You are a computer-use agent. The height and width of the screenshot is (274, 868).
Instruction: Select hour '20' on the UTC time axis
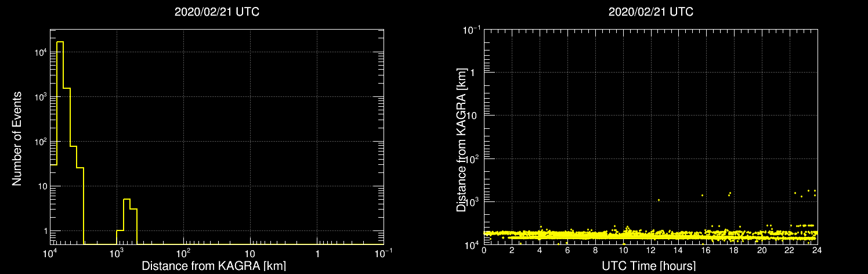point(762,251)
